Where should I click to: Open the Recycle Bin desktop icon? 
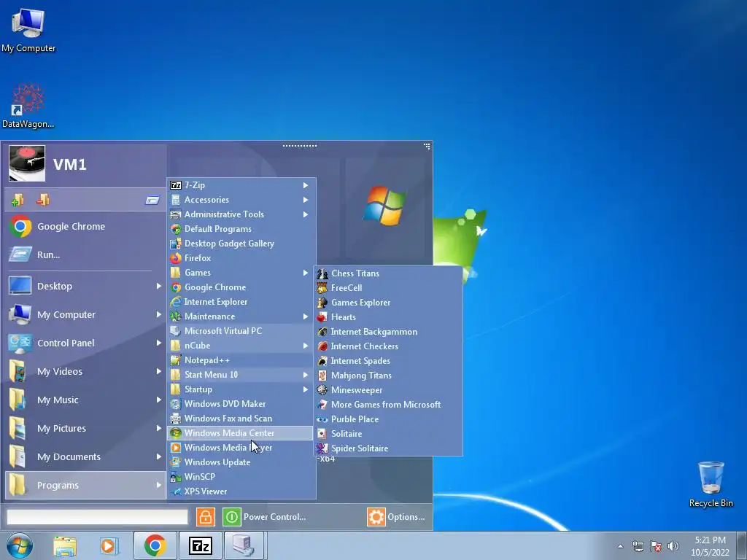(711, 484)
